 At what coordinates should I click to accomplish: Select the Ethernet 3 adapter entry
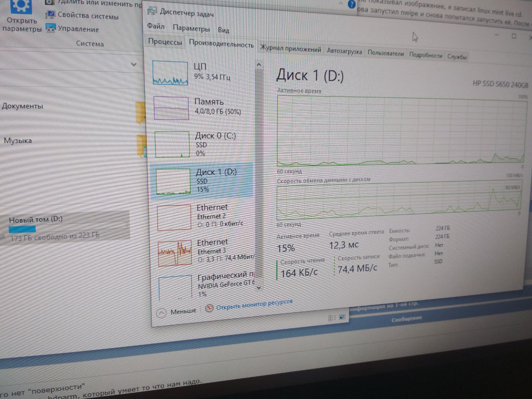[206, 252]
